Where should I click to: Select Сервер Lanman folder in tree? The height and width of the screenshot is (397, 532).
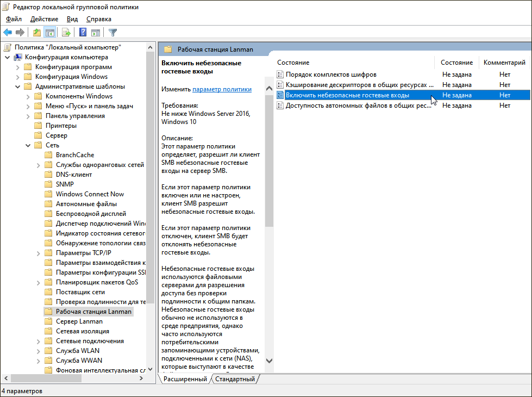click(79, 321)
